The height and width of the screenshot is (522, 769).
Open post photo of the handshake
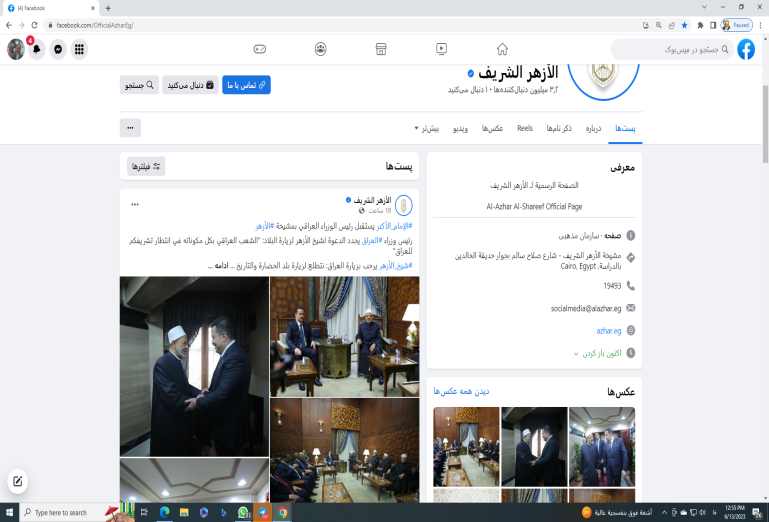(x=194, y=366)
